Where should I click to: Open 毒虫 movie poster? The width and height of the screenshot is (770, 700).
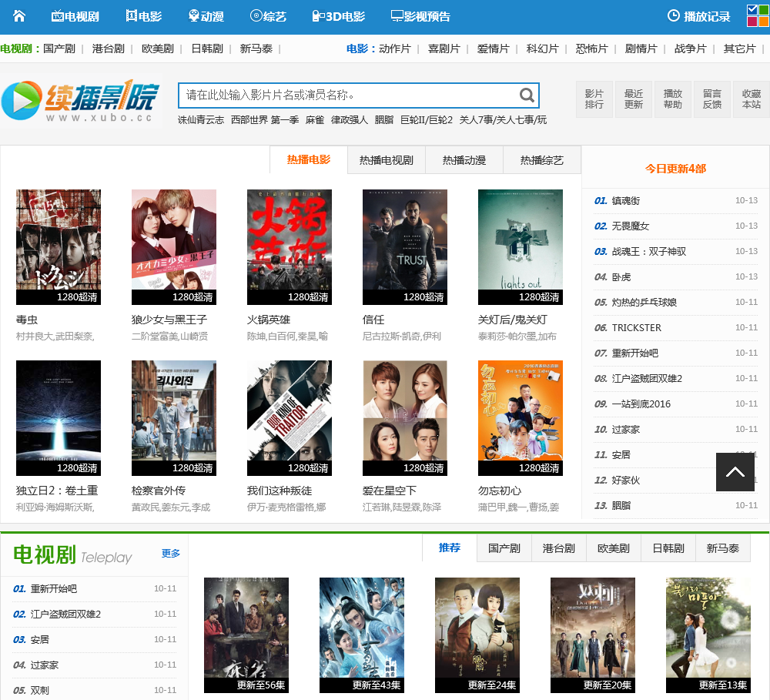[x=59, y=247]
